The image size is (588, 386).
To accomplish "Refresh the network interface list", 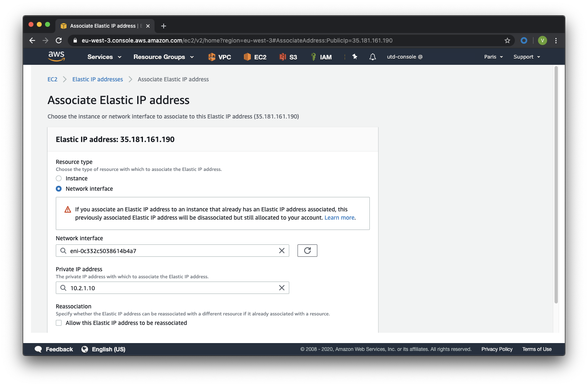I will click(307, 251).
